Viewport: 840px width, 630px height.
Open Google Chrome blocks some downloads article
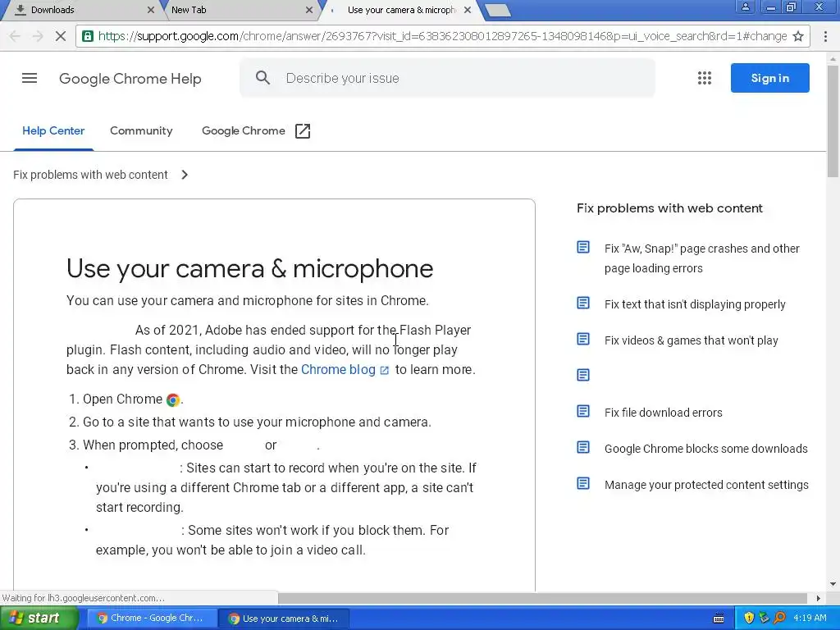pos(706,449)
